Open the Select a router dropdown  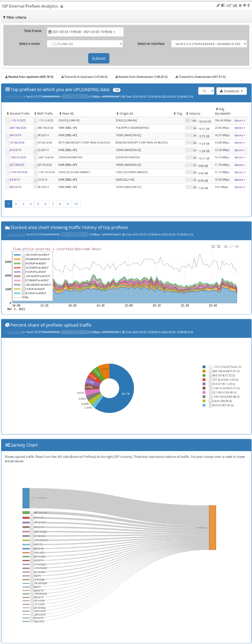[x=85, y=44]
